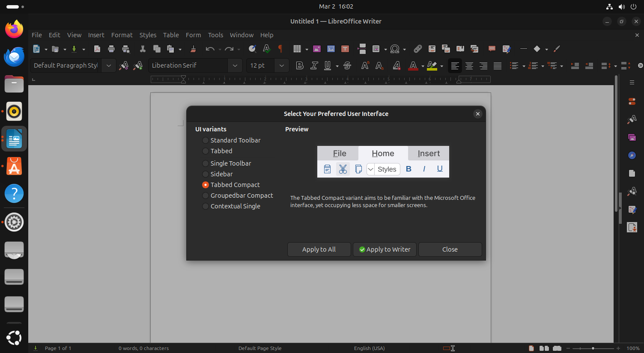This screenshot has width=644, height=353.
Task: Select the Tabbed Compact radio button
Action: 206,184
